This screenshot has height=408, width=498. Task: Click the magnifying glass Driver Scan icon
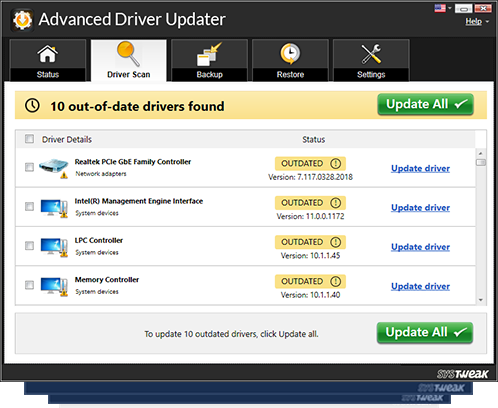(x=128, y=54)
